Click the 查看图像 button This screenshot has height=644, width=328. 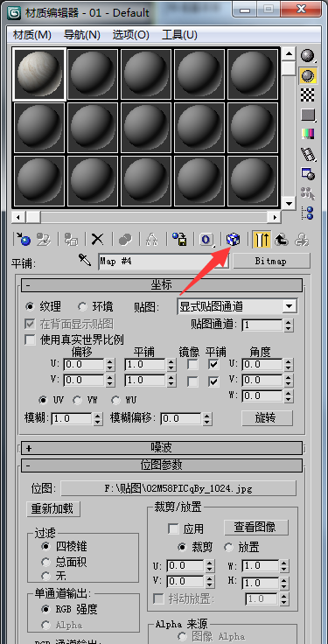pos(256,528)
